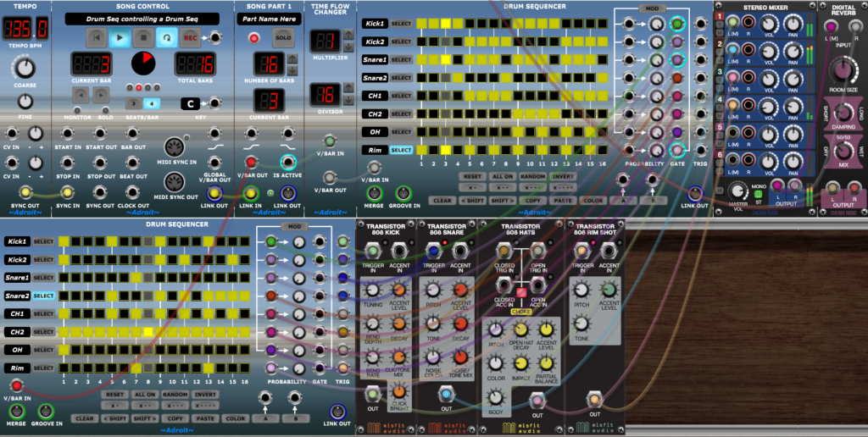
Task: Click the START IN jack
Action: tap(67, 133)
